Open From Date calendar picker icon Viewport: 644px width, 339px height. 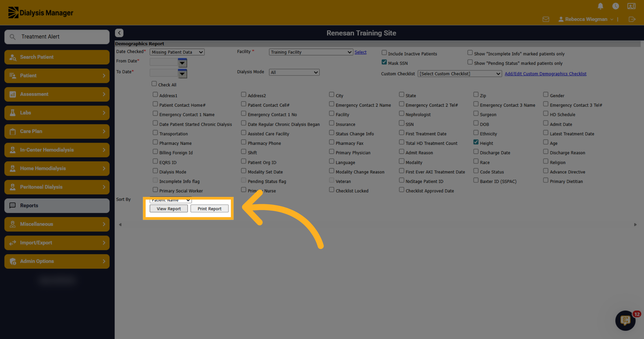182,63
